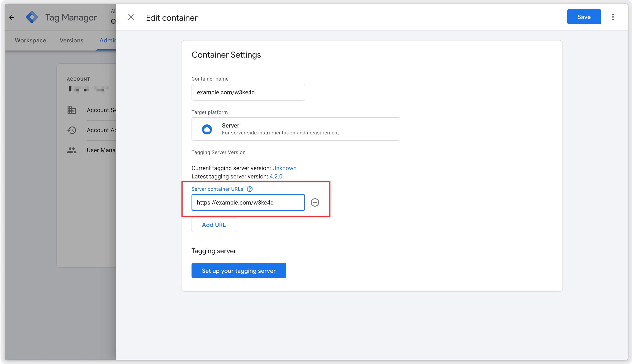Click the Account Activity history icon
The width and height of the screenshot is (632, 364).
tap(72, 130)
